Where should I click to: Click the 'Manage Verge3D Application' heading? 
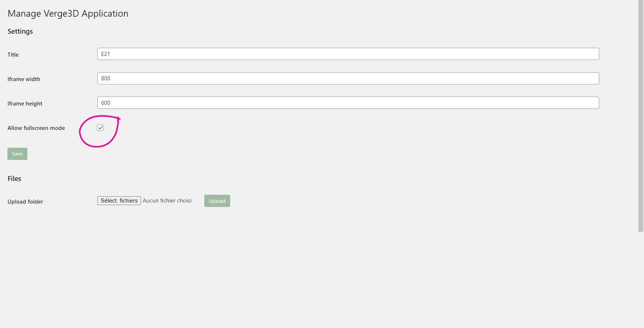[68, 14]
